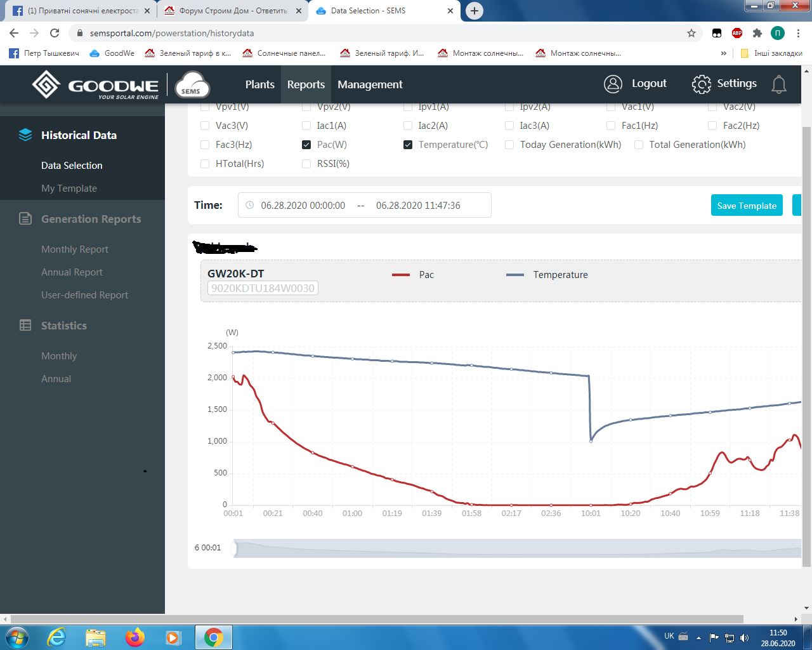Screen dimensions: 812x650
Task: Bookmark page with the star icon
Action: [691, 33]
